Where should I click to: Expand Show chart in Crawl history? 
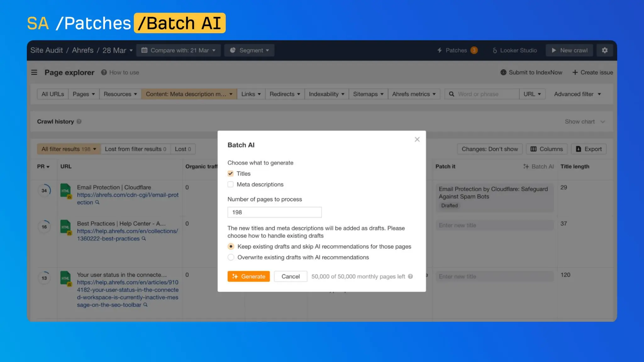(x=585, y=122)
